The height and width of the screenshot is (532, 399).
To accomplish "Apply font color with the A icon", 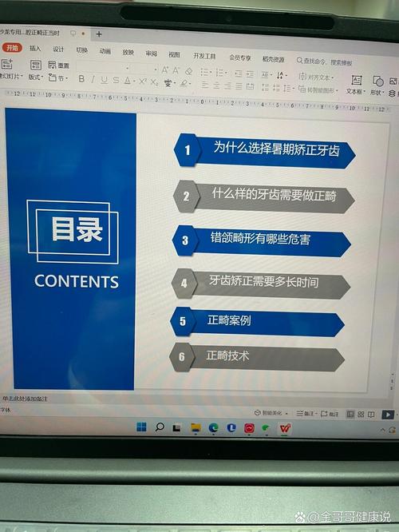I will (x=127, y=81).
